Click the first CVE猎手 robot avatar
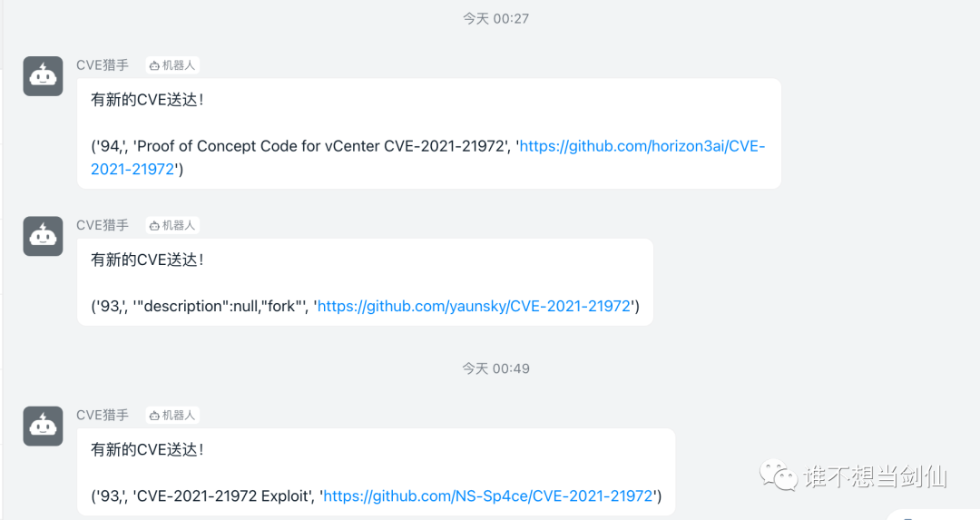Image resolution: width=980 pixels, height=520 pixels. click(x=43, y=76)
